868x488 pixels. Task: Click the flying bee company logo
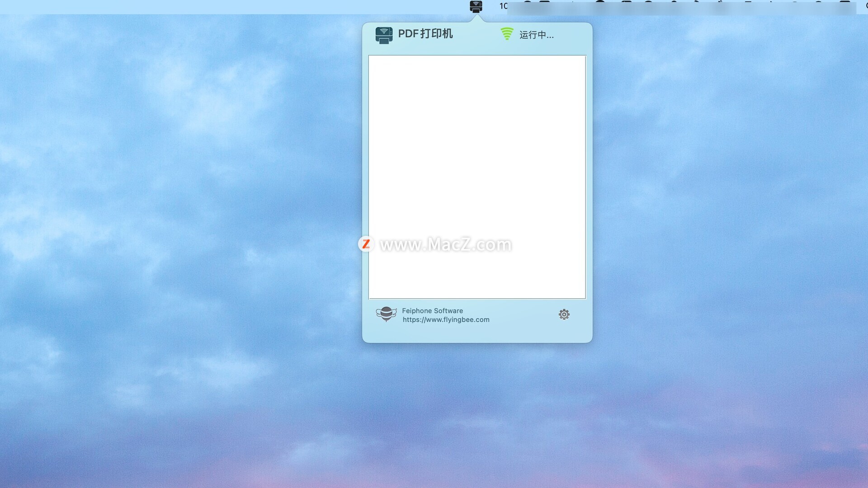(386, 314)
